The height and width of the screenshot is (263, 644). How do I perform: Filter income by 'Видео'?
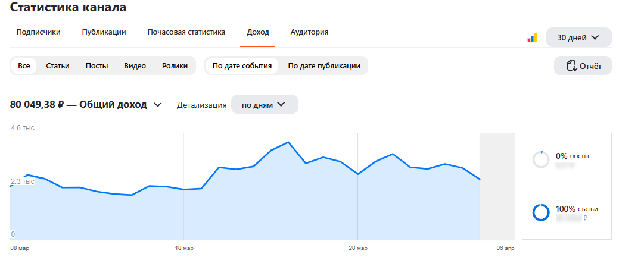tap(135, 65)
